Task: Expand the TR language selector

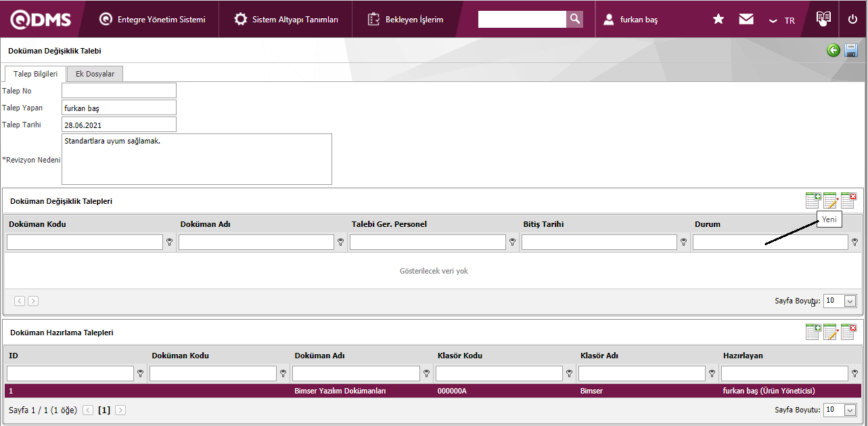Action: point(782,20)
